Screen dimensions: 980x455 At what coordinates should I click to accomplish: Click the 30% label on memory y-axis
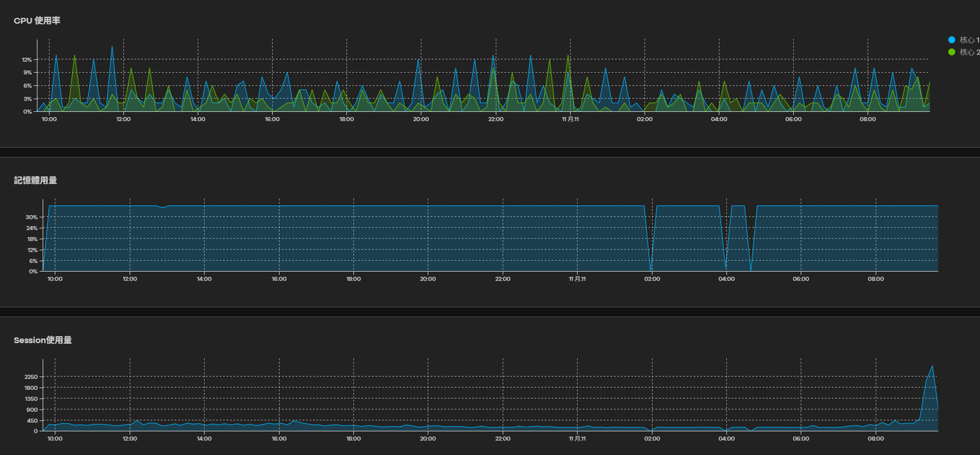click(x=32, y=217)
